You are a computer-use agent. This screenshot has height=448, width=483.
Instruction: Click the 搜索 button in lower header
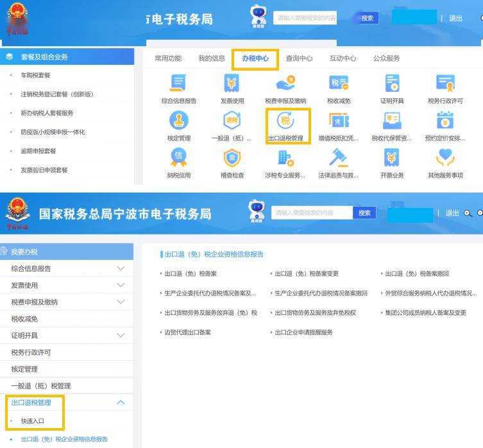point(365,212)
